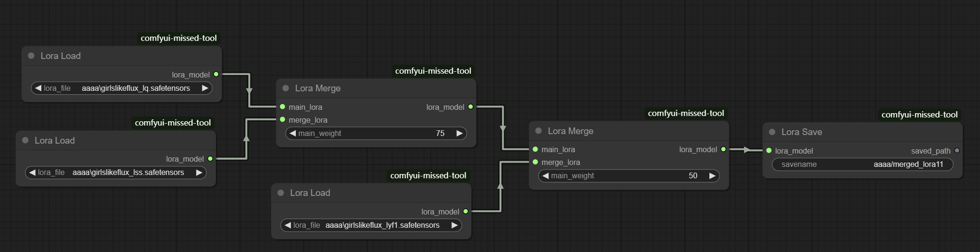Viewport: 980px width, 252px height.
Task: Click comfyui-missed-tool badge above girlslikeflux_lss node
Action: coord(173,123)
